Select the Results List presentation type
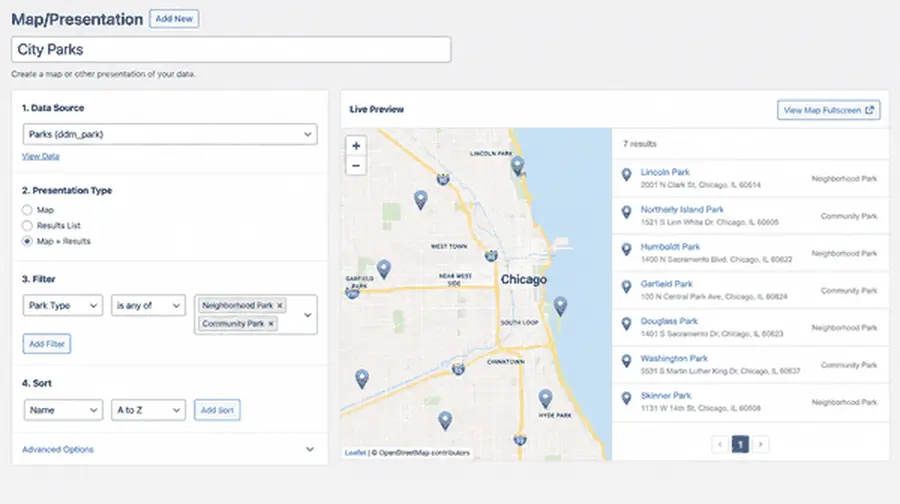The height and width of the screenshot is (504, 900). pyautogui.click(x=27, y=226)
